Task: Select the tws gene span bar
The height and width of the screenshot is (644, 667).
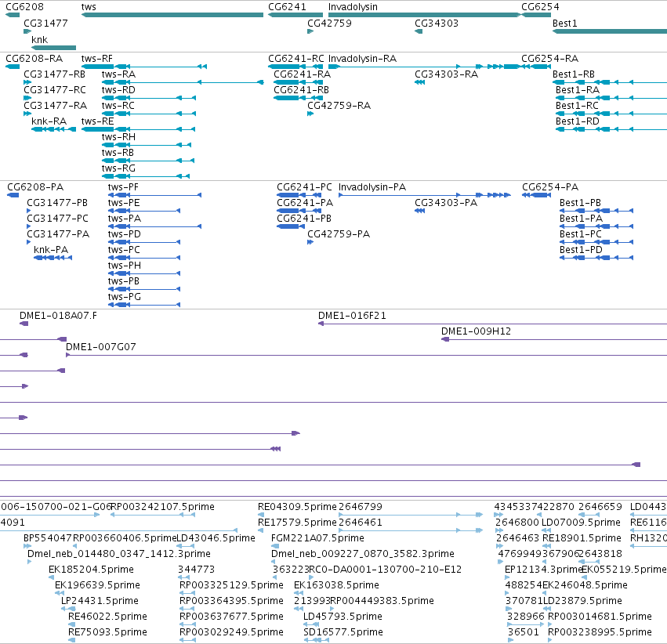Action: pyautogui.click(x=172, y=15)
